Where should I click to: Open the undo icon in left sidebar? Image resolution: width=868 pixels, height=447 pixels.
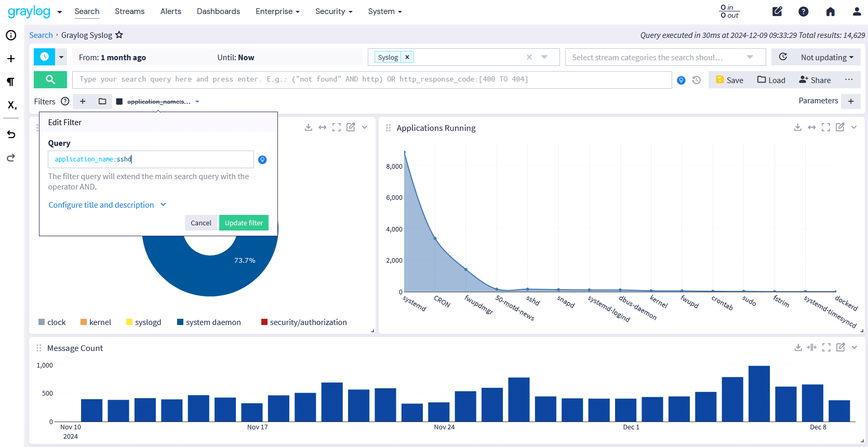tap(11, 134)
